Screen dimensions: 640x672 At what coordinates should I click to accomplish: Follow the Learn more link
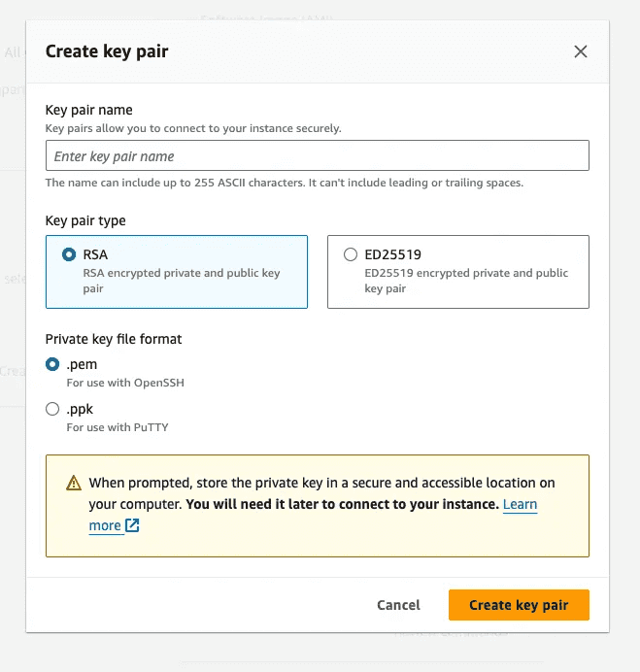tap(313, 515)
